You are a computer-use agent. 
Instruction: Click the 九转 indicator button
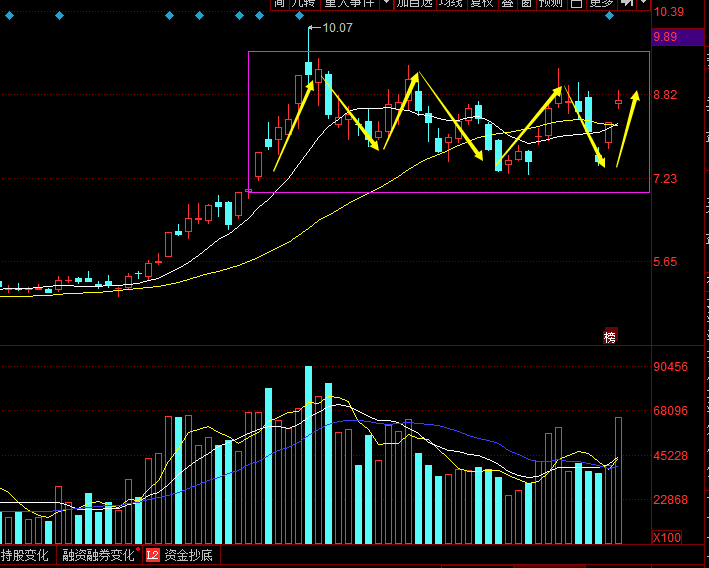[303, 4]
